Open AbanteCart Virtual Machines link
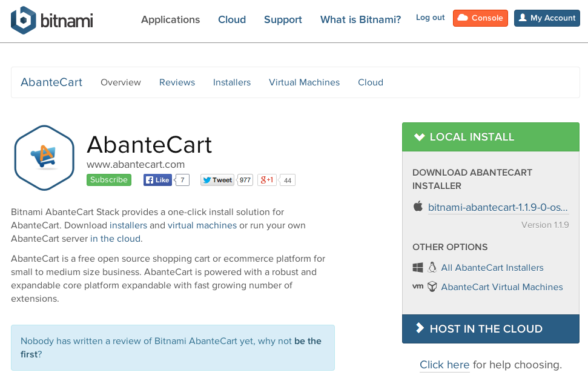588x378 pixels. 502,287
